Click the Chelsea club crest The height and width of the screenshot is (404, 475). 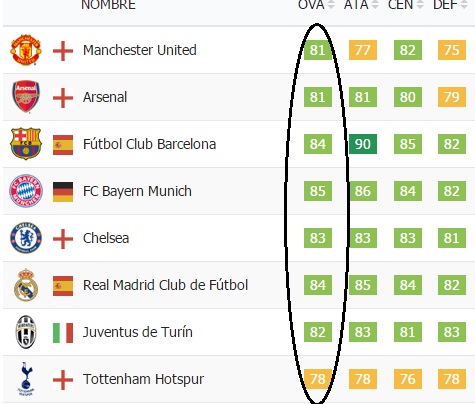tap(26, 238)
